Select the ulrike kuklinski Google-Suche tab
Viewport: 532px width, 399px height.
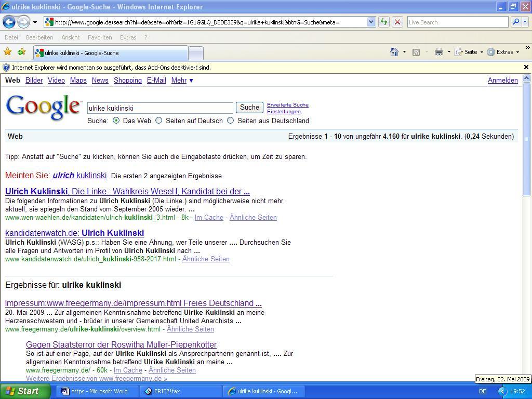(x=111, y=53)
